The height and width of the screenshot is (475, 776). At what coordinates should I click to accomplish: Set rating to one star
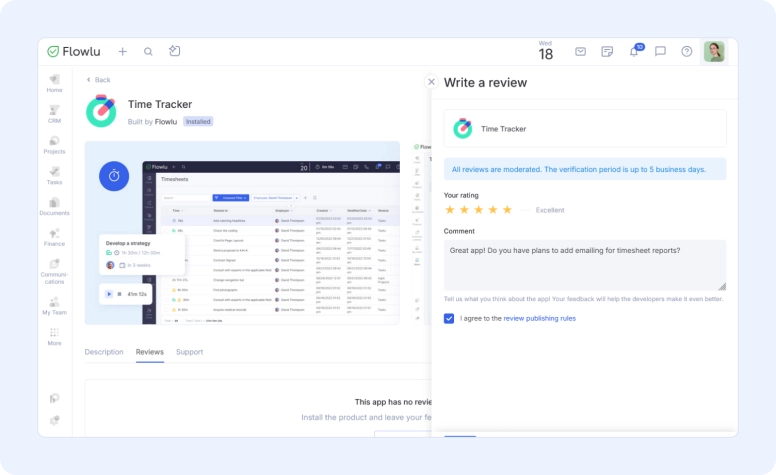[450, 210]
